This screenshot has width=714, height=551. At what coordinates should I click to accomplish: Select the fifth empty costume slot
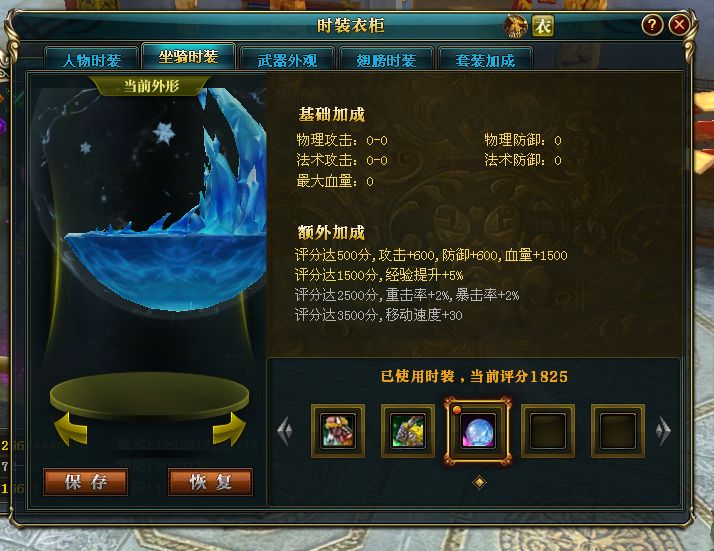(618, 431)
